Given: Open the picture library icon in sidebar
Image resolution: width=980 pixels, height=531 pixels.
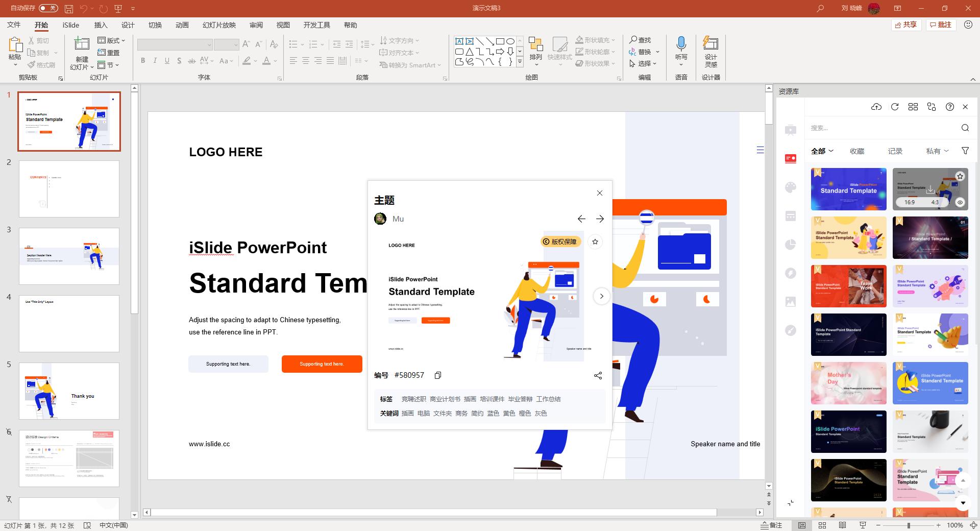Looking at the screenshot, I should click(x=791, y=302).
